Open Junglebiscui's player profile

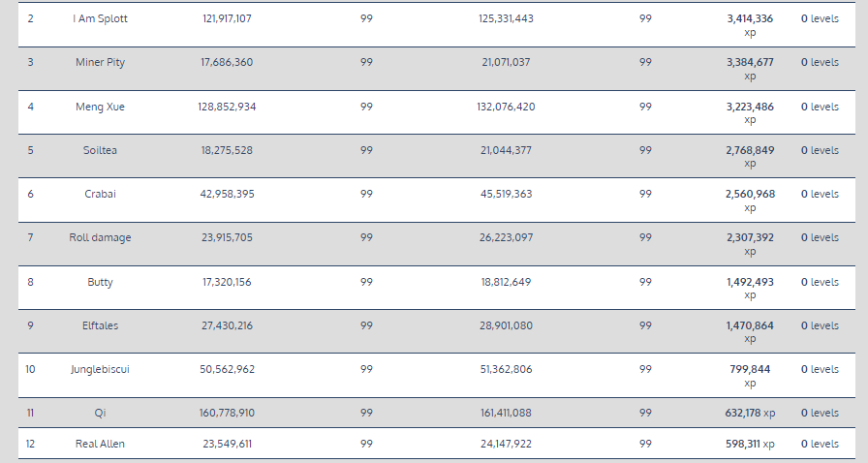tap(100, 369)
